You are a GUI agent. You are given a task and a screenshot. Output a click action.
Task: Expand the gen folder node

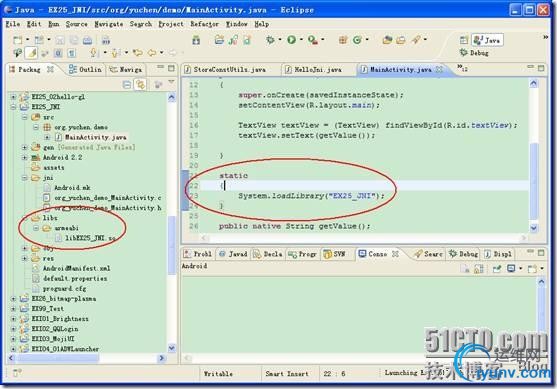coord(25,147)
